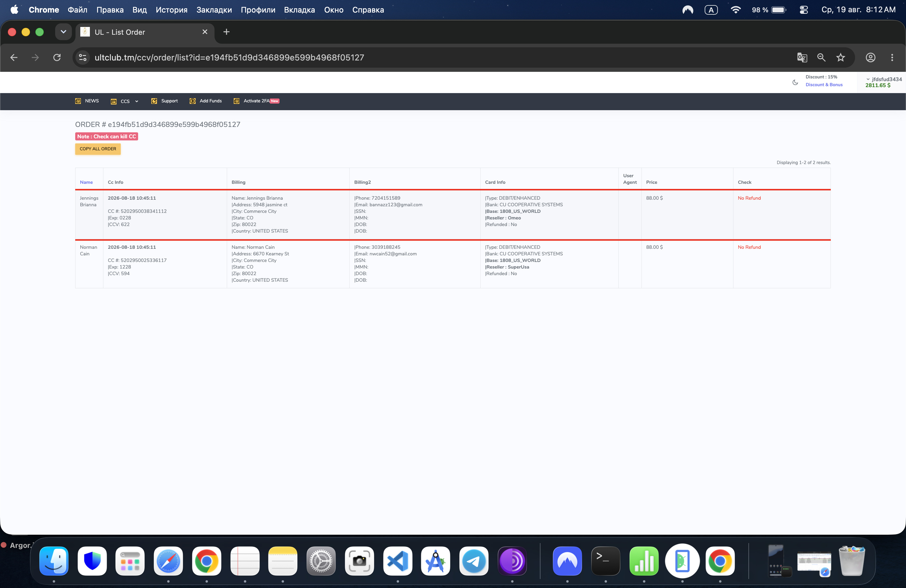Open Visual Studio Code from the Dock
The width and height of the screenshot is (906, 588).
click(397, 561)
